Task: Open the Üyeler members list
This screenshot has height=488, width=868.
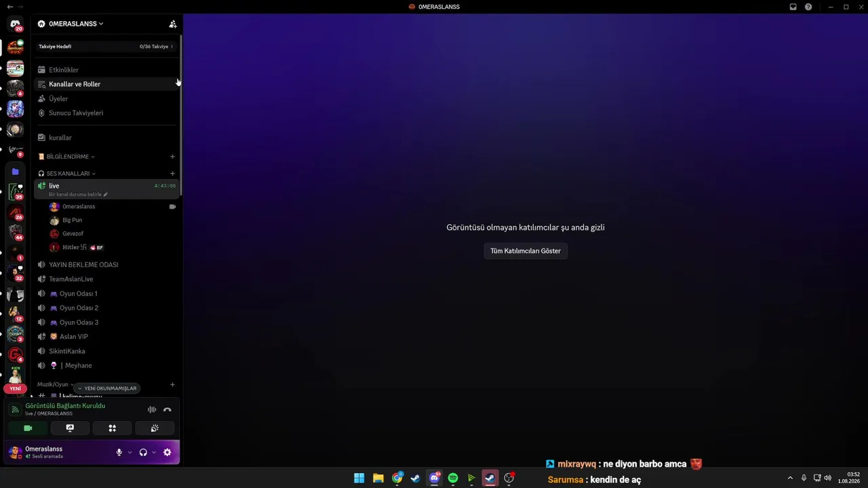Action: (106, 99)
